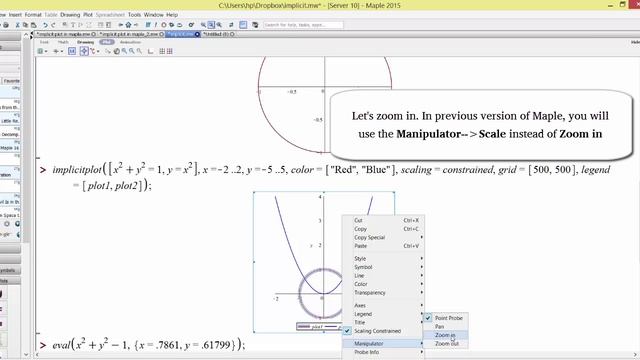This screenshot has width=640, height=360.
Task: Open the Title context menu entry
Action: (x=383, y=322)
